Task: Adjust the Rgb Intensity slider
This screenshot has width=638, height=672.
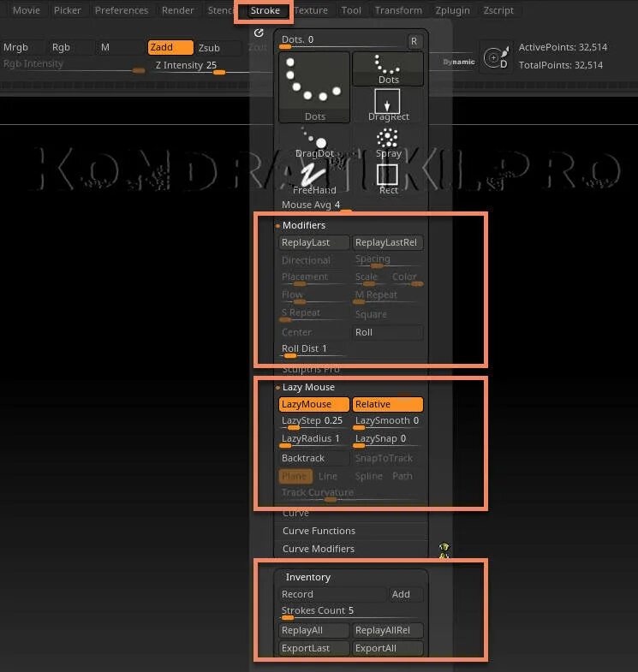Action: pyautogui.click(x=74, y=65)
